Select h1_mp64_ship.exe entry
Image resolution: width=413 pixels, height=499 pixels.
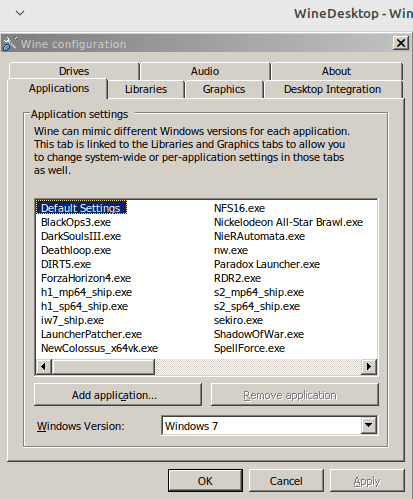click(87, 292)
